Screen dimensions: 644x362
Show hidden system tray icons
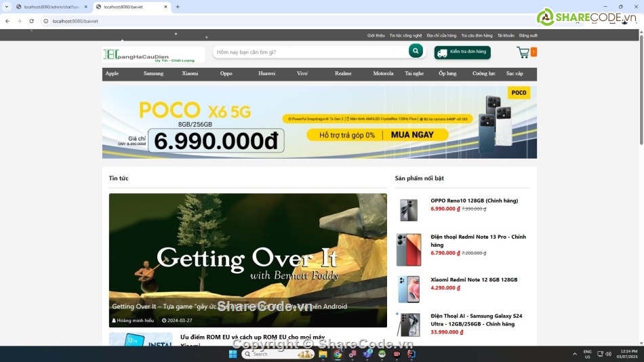click(x=575, y=354)
